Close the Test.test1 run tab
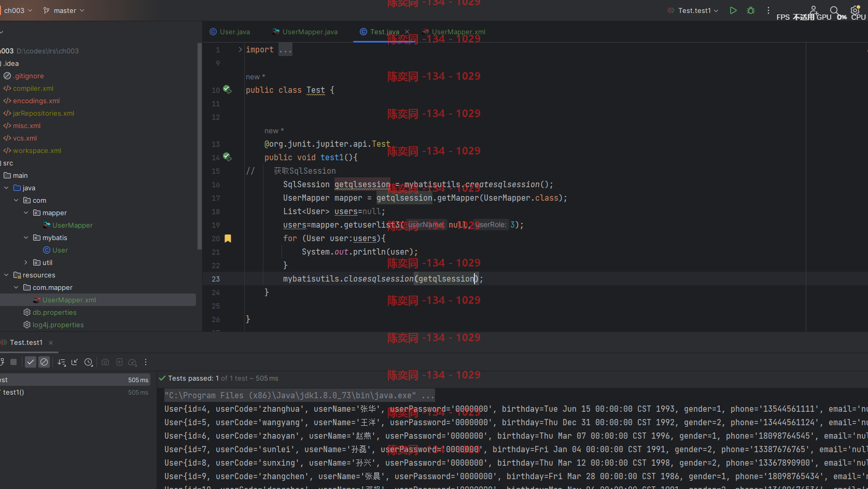 51,343
